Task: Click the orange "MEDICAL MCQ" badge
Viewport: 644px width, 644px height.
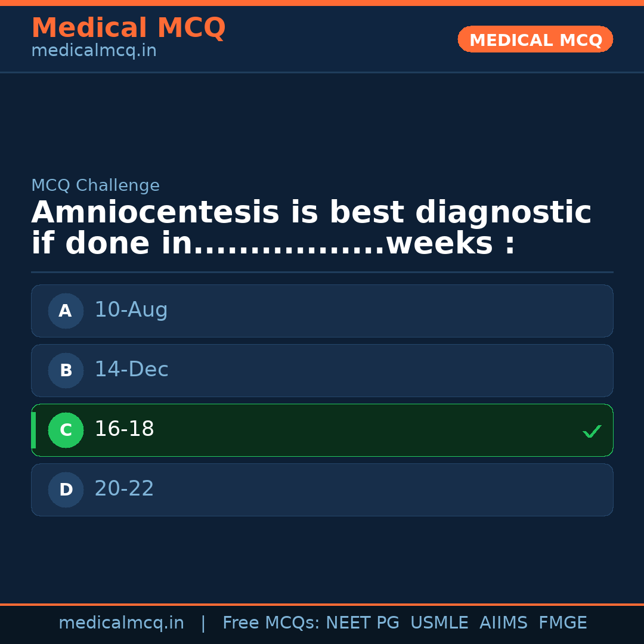Action: pos(535,40)
